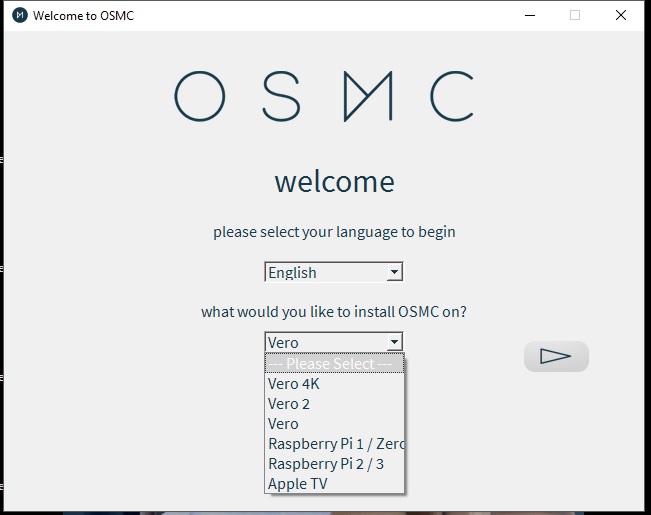The height and width of the screenshot is (515, 651).
Task: Minimize the Welcome to OSMC window
Action: click(x=530, y=15)
